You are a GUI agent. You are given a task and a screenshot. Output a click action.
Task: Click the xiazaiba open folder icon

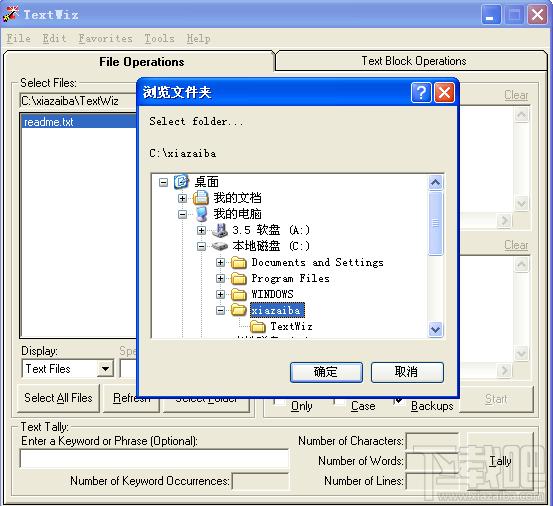pyautogui.click(x=239, y=310)
